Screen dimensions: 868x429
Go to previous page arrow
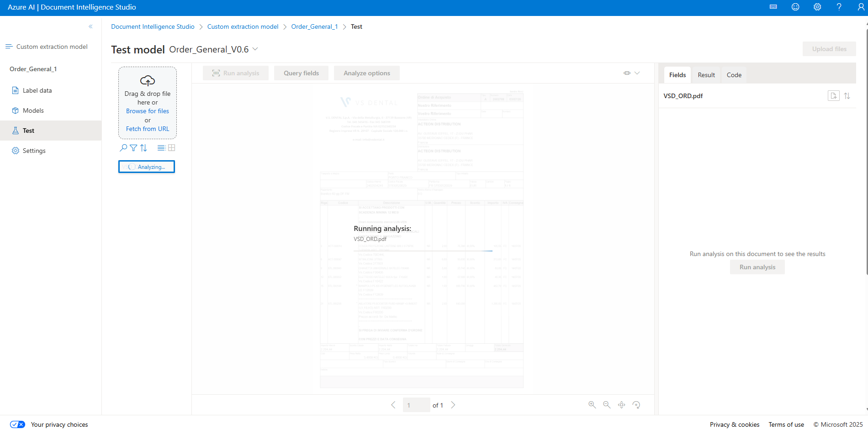pos(393,405)
